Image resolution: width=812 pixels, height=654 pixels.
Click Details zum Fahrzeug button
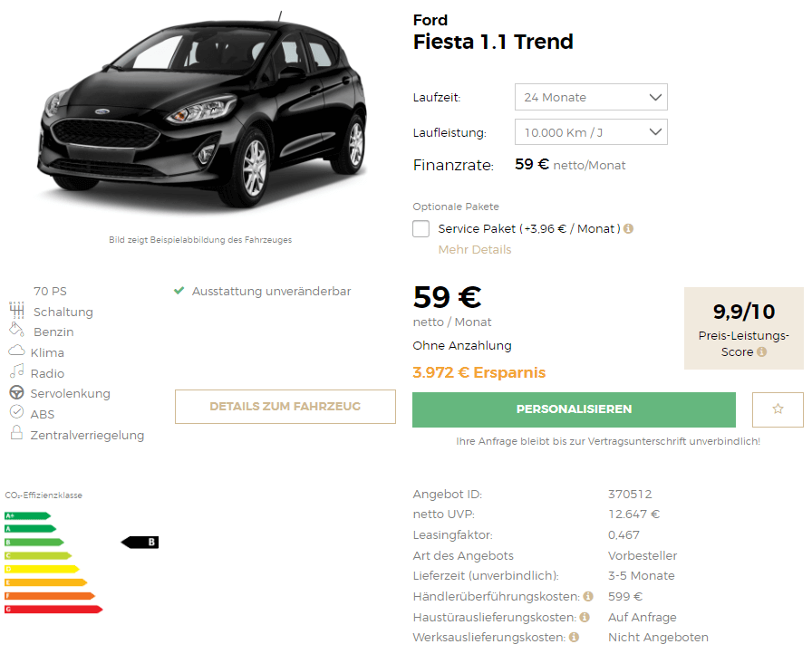285,407
